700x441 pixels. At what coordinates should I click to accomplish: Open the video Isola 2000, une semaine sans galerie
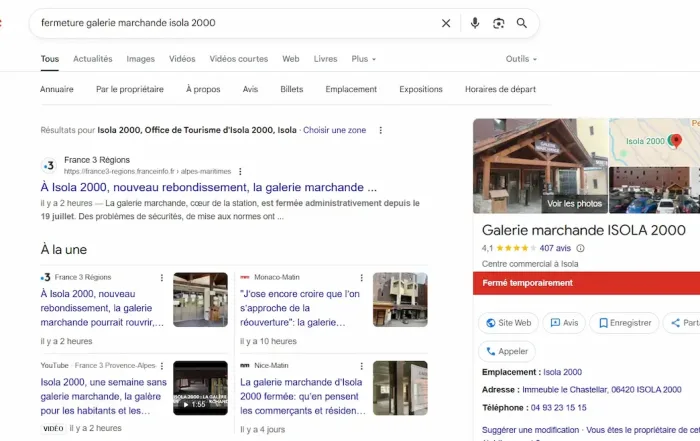coord(104,396)
